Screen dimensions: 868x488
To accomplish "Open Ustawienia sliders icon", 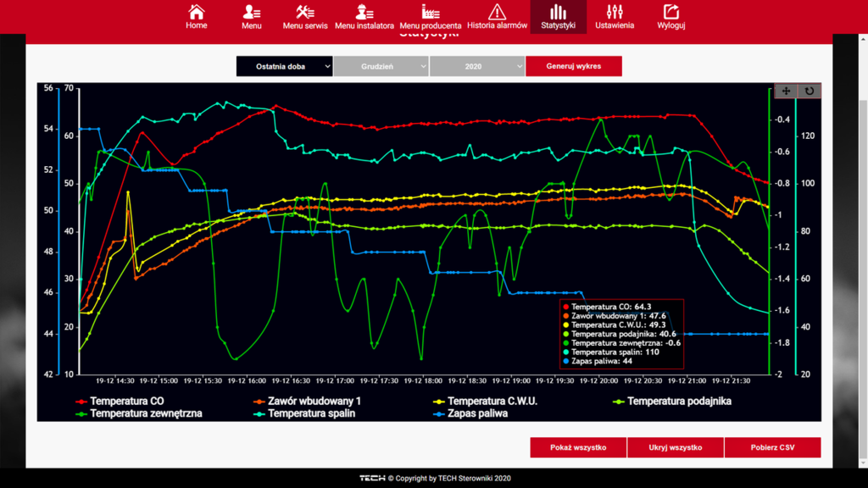I will click(x=615, y=12).
